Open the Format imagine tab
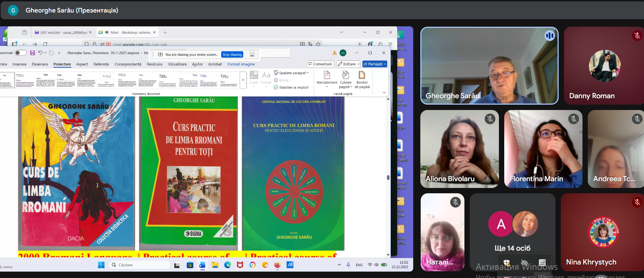644x278 pixels. (241, 64)
